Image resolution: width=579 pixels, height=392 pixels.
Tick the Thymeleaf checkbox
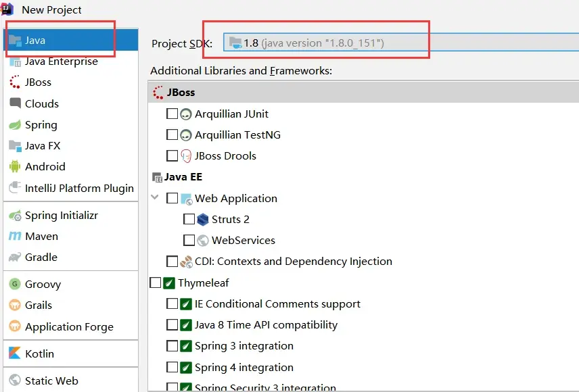pyautogui.click(x=156, y=283)
